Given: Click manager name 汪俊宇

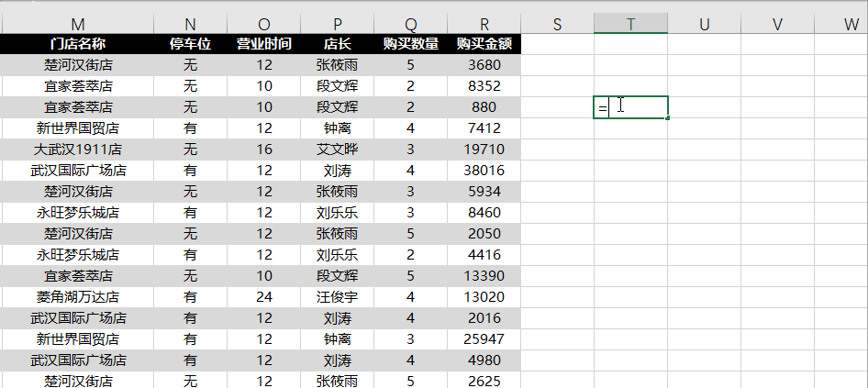Looking at the screenshot, I should pyautogui.click(x=338, y=296).
